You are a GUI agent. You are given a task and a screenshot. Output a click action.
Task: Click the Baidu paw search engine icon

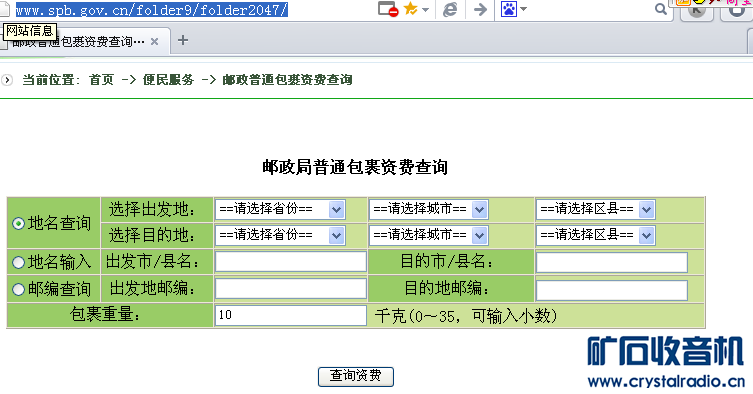pyautogui.click(x=509, y=9)
